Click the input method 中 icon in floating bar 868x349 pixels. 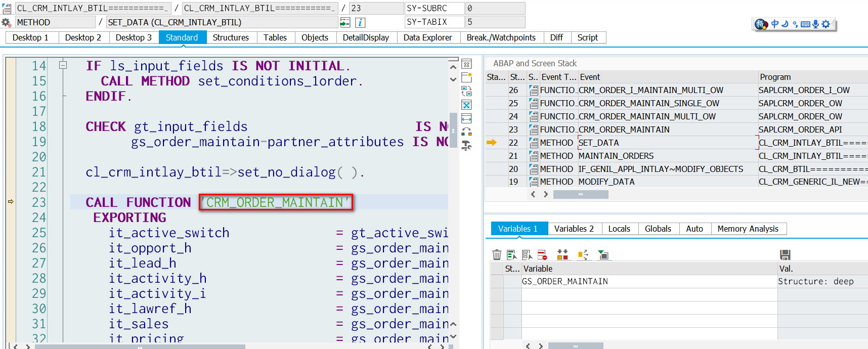[x=774, y=24]
